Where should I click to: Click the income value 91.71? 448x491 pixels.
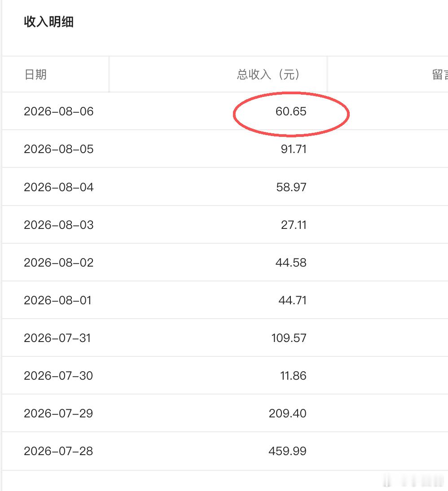[x=294, y=149]
